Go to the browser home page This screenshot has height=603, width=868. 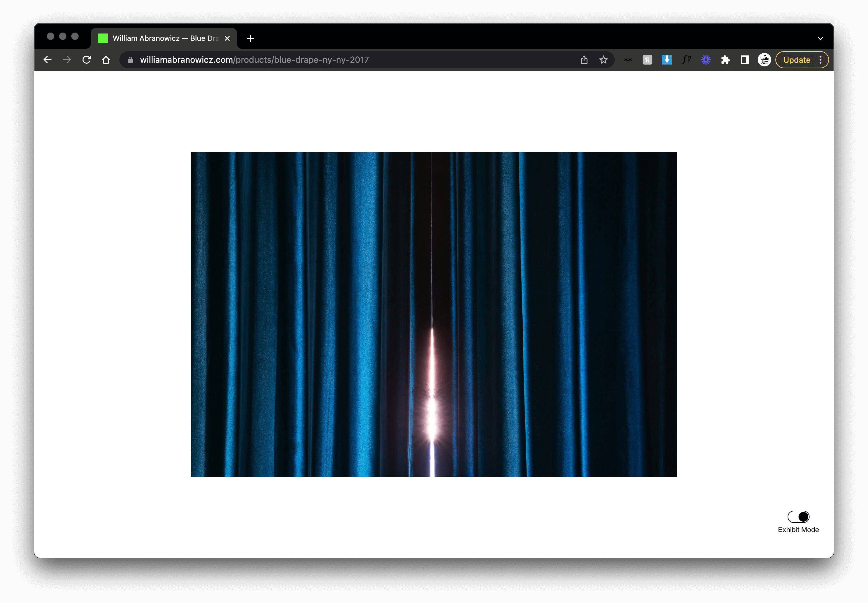[106, 60]
